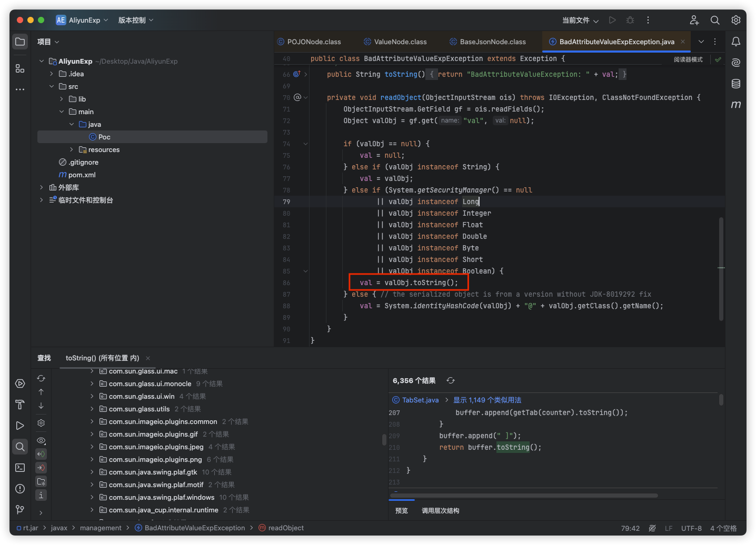This screenshot has width=756, height=545.
Task: Click 显示 1,149 个类似用法 link
Action: tap(487, 400)
